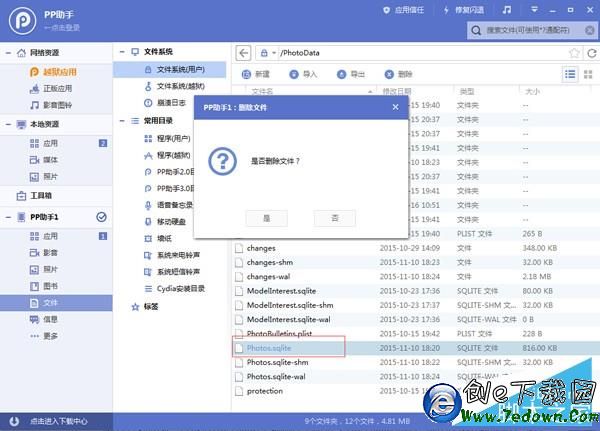This screenshot has height=431, width=600.
Task: Select the Photos.sqlite file
Action: click(415, 348)
